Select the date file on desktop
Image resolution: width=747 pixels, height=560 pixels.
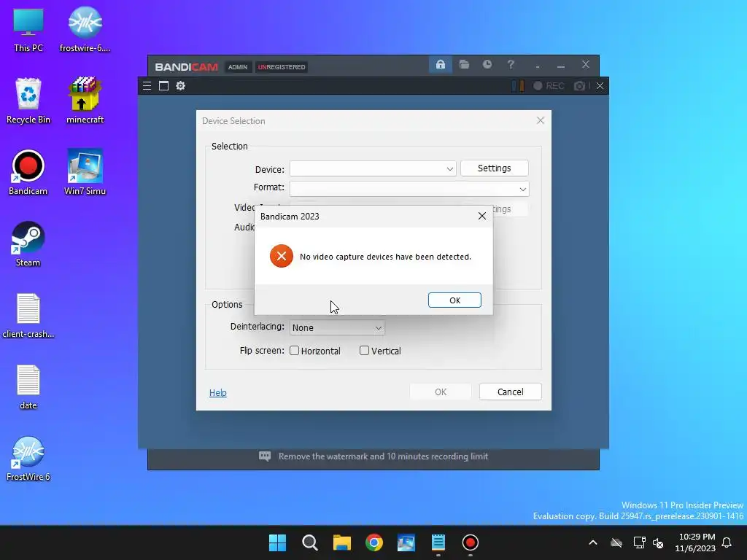28,386
